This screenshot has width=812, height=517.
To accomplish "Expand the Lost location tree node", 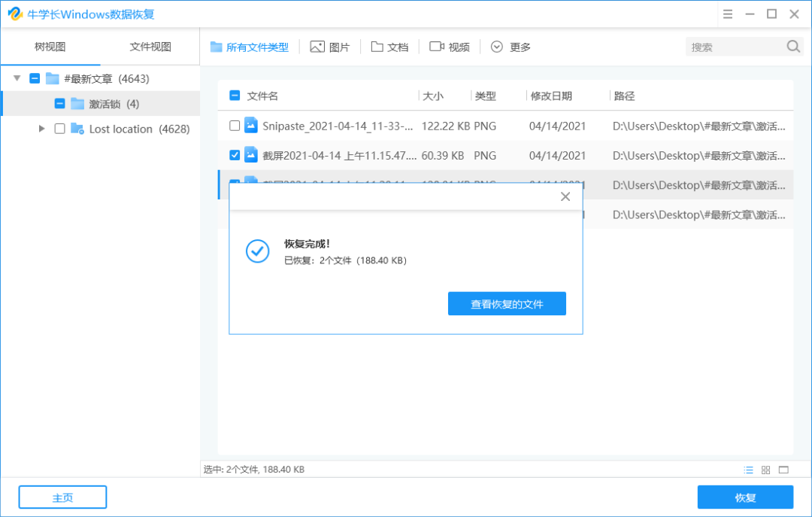I will tap(42, 129).
